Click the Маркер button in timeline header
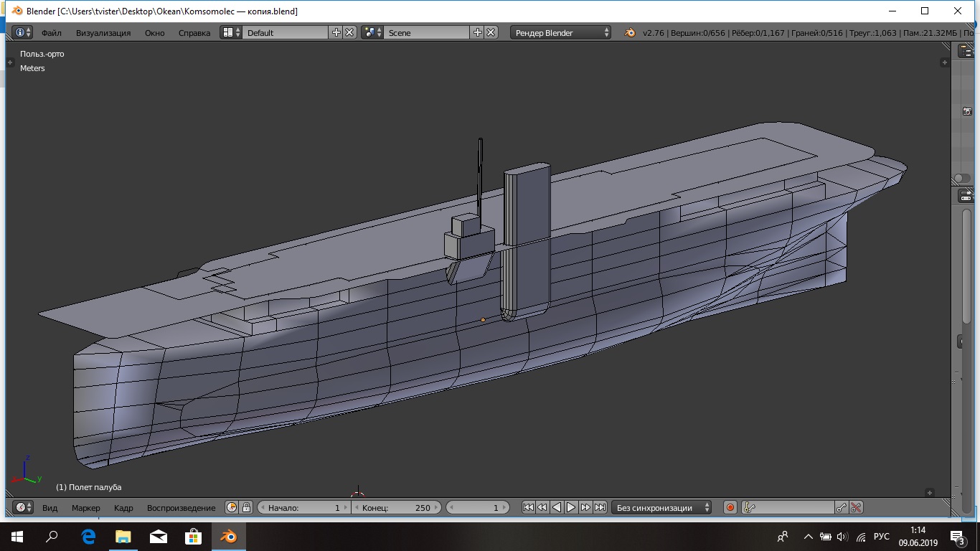The image size is (980, 551). point(86,507)
